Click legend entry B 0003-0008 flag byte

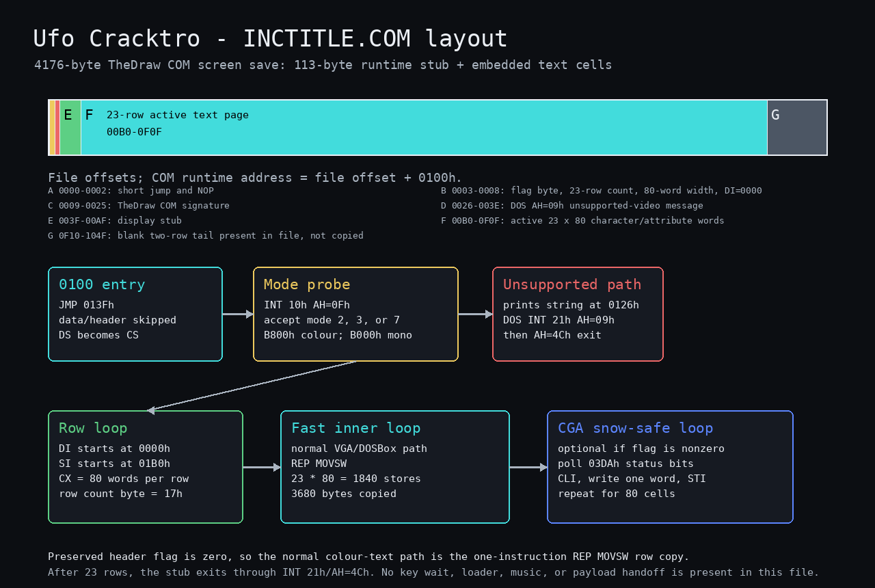(x=602, y=191)
